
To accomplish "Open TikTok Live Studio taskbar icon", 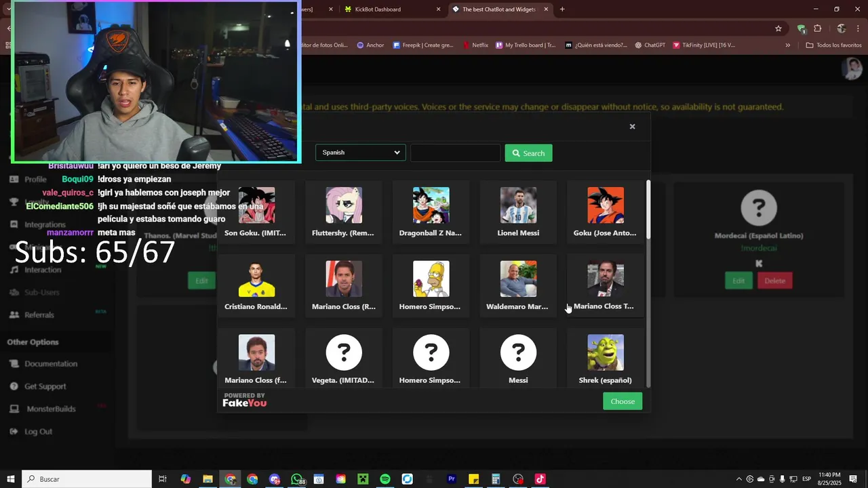I will click(x=540, y=479).
